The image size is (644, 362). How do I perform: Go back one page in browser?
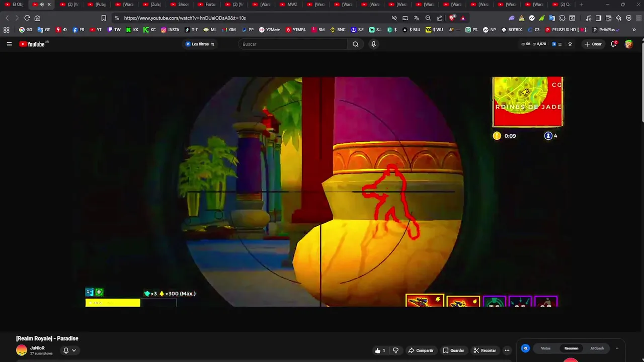point(7,18)
